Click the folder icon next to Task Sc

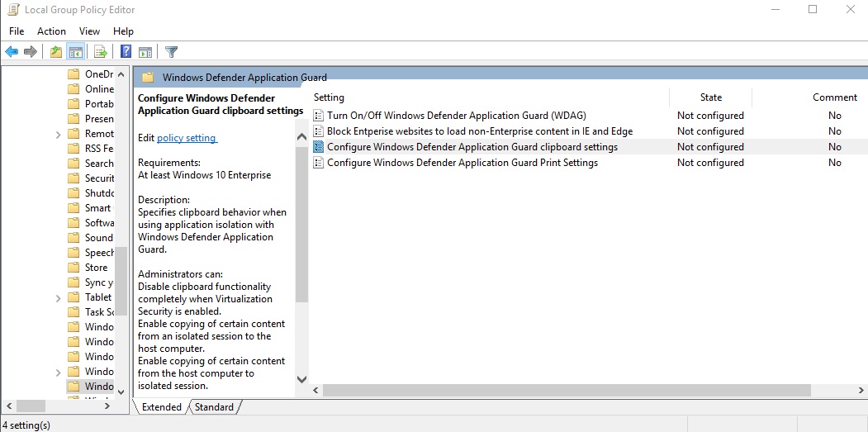tap(74, 311)
